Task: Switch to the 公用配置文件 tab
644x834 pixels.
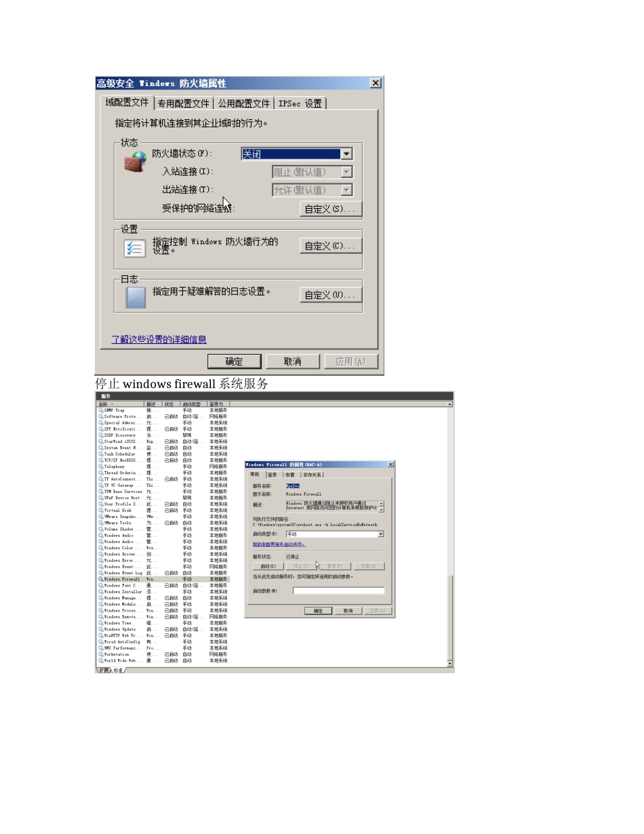Action: pyautogui.click(x=243, y=104)
